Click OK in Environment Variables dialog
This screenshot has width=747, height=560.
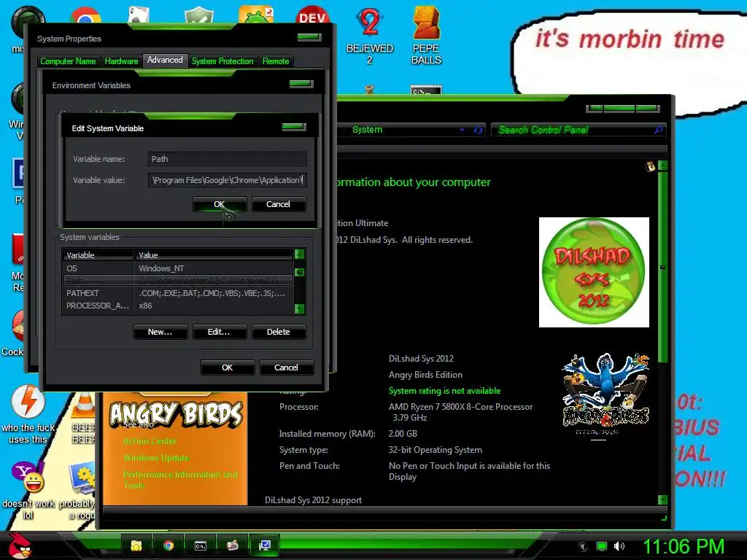pos(228,367)
